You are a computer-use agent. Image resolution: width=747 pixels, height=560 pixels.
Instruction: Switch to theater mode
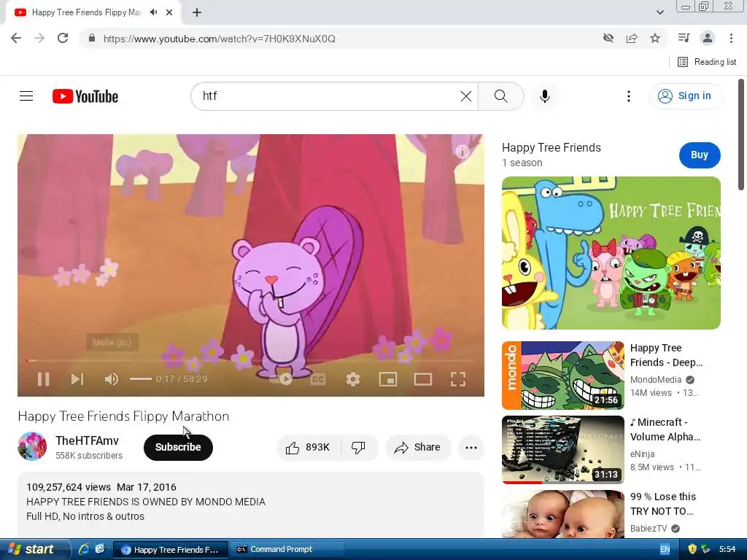(423, 379)
